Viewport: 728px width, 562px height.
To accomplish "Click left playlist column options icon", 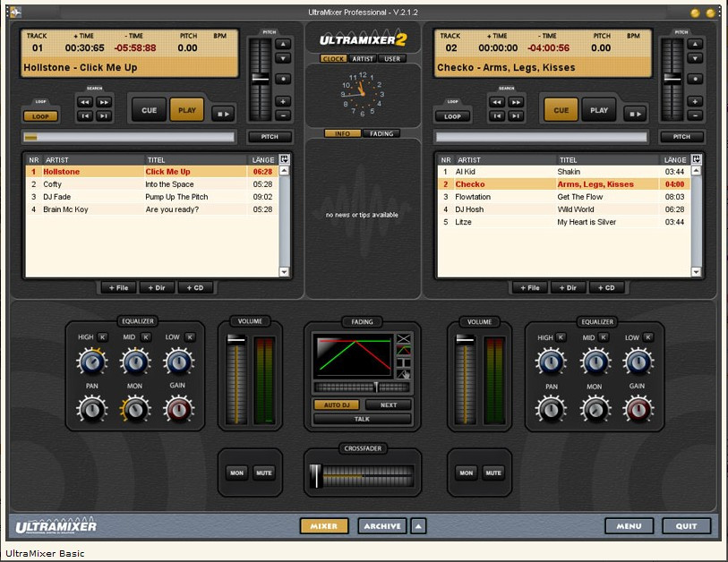I will tap(284, 159).
